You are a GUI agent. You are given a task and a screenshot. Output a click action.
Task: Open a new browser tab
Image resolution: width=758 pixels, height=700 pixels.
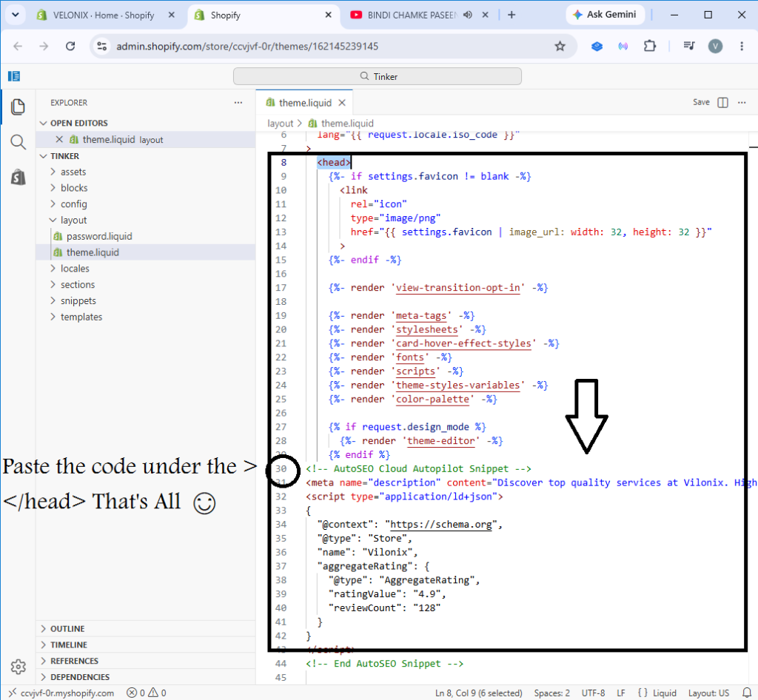coord(512,15)
